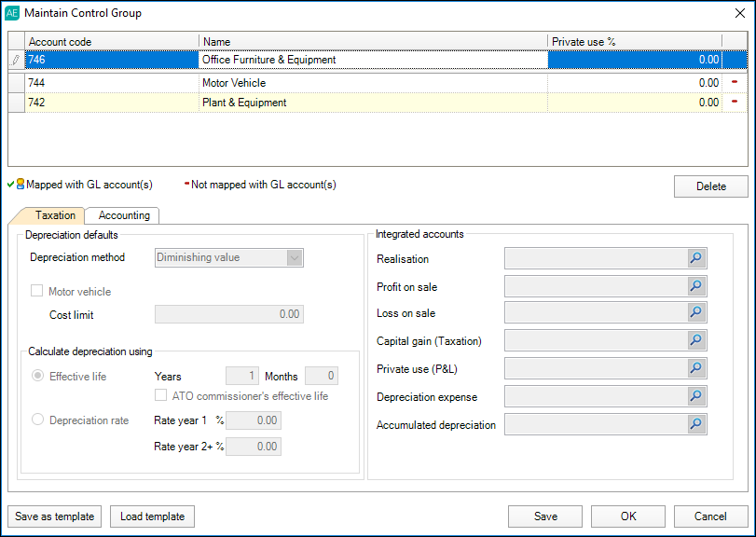Click Save as template button
This screenshot has height=537, width=756.
click(x=55, y=516)
